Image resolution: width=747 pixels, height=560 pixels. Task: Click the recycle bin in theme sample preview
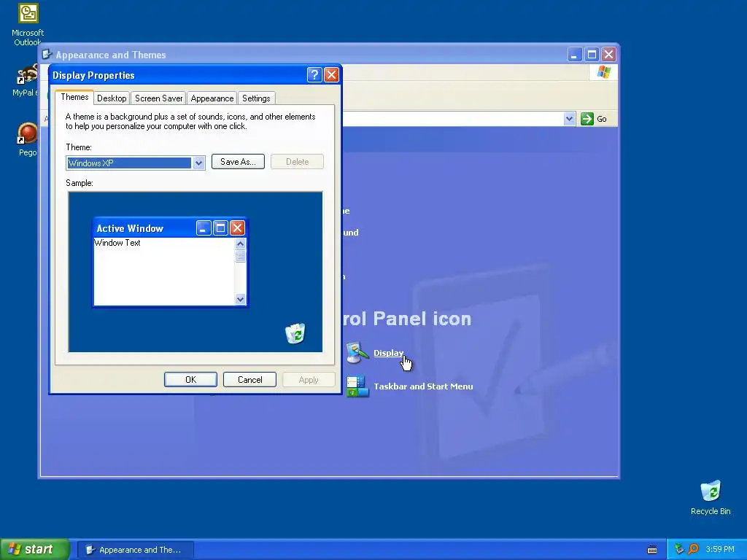coord(295,332)
